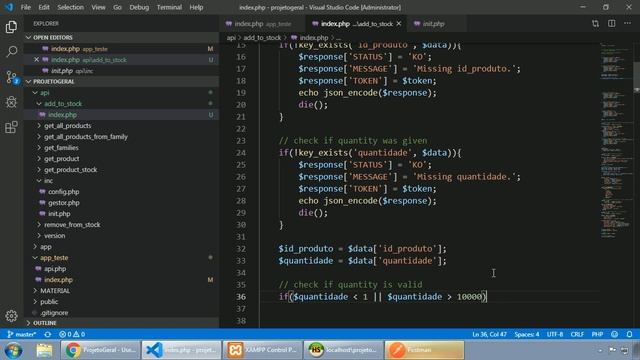Open the View menu

pos(98,7)
